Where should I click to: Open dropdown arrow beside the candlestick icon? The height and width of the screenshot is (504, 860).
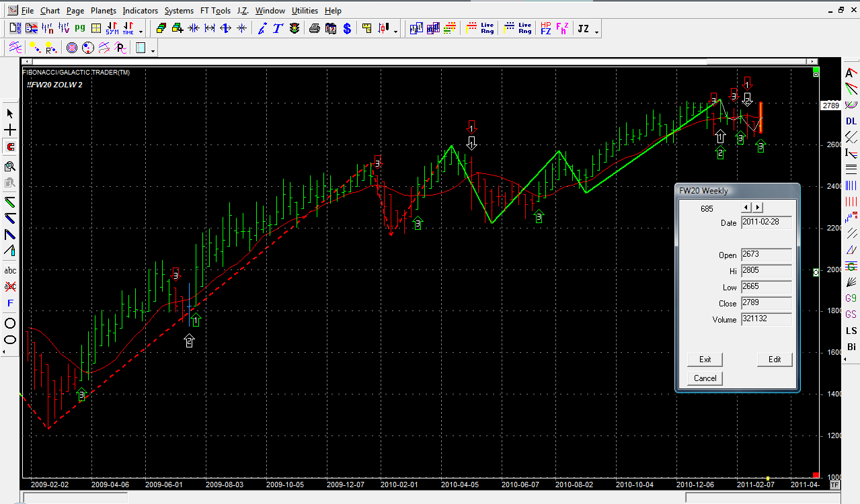(x=395, y=30)
